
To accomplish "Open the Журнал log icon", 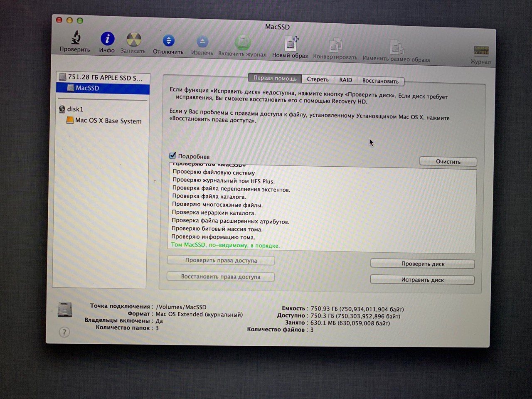I will click(x=481, y=51).
